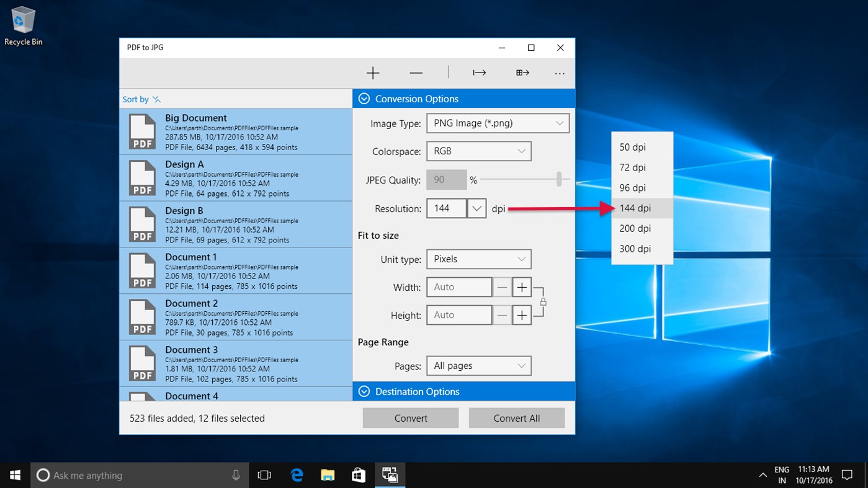
Task: Click the minus icon to remove files
Action: 416,73
